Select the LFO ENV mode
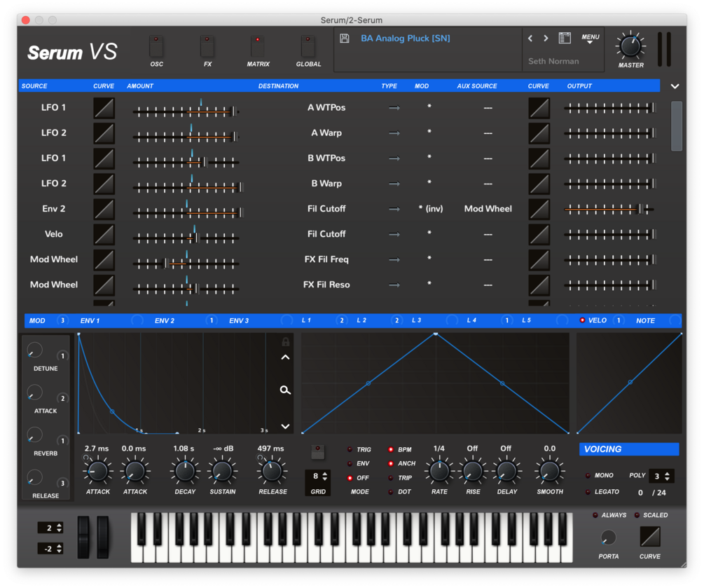This screenshot has height=588, width=704. 350,463
